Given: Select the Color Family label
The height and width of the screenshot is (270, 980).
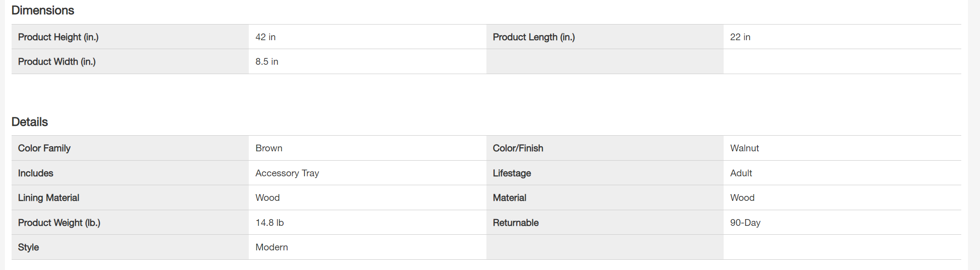Looking at the screenshot, I should point(44,148).
